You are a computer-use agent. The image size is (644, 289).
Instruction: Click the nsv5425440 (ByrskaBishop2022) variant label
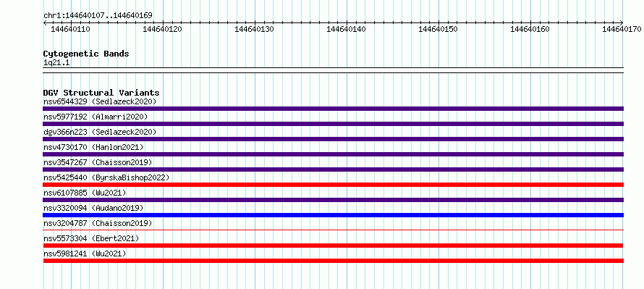coord(106,177)
